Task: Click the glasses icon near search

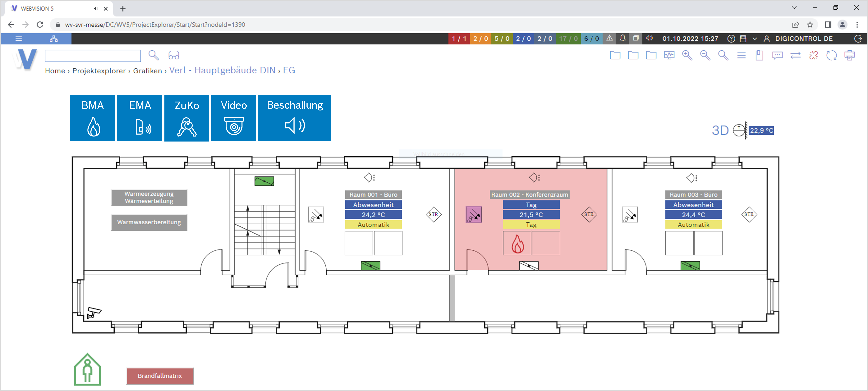Action: (174, 55)
